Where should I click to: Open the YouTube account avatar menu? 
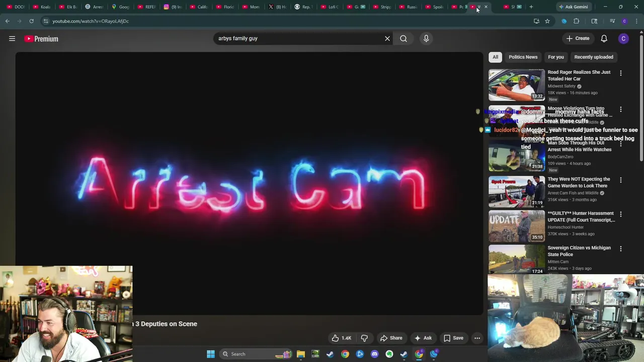623,39
